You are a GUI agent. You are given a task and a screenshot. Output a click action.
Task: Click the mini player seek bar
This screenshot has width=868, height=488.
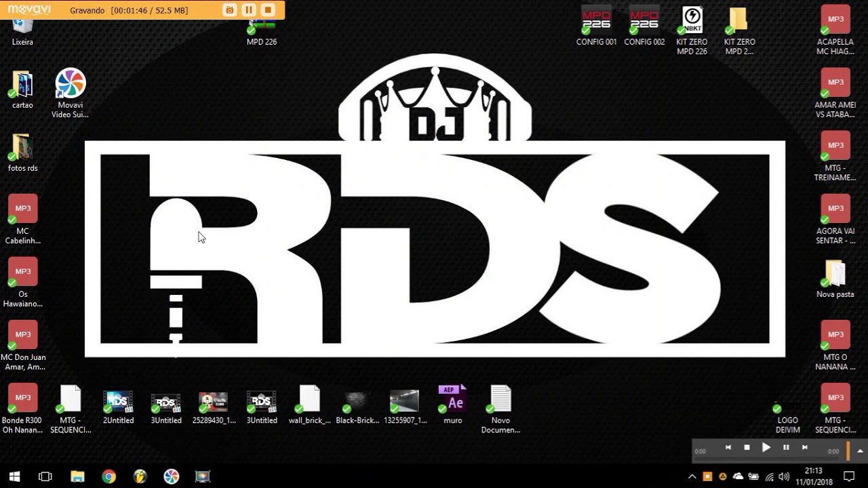click(x=767, y=460)
